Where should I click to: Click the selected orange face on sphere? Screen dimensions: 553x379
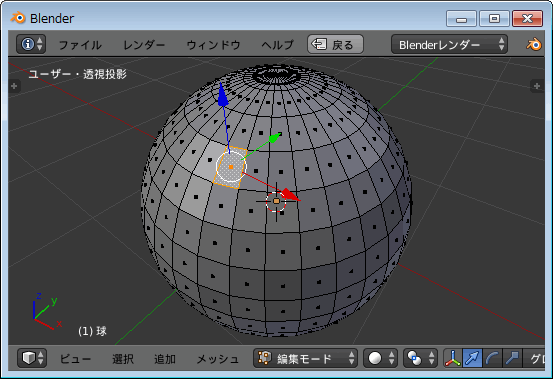click(231, 167)
